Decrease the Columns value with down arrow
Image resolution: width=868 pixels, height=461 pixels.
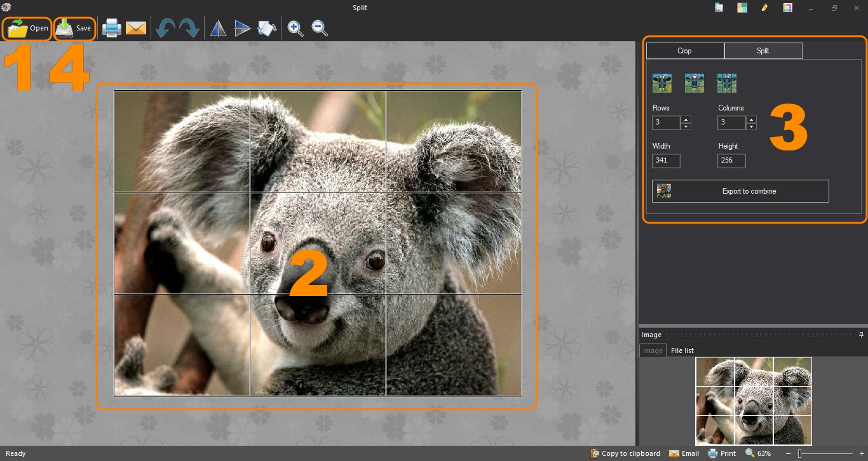tap(752, 126)
